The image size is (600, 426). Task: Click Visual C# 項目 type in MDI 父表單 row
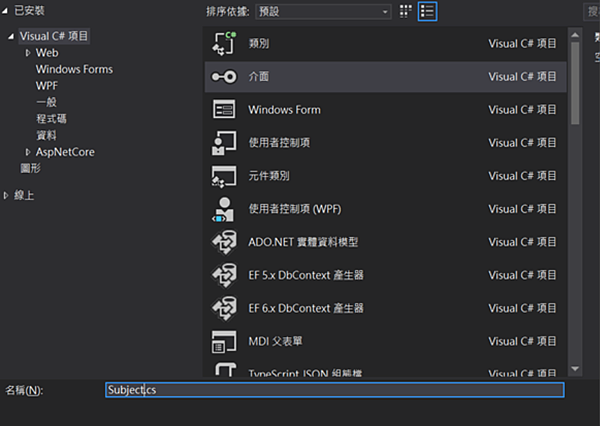pos(522,341)
